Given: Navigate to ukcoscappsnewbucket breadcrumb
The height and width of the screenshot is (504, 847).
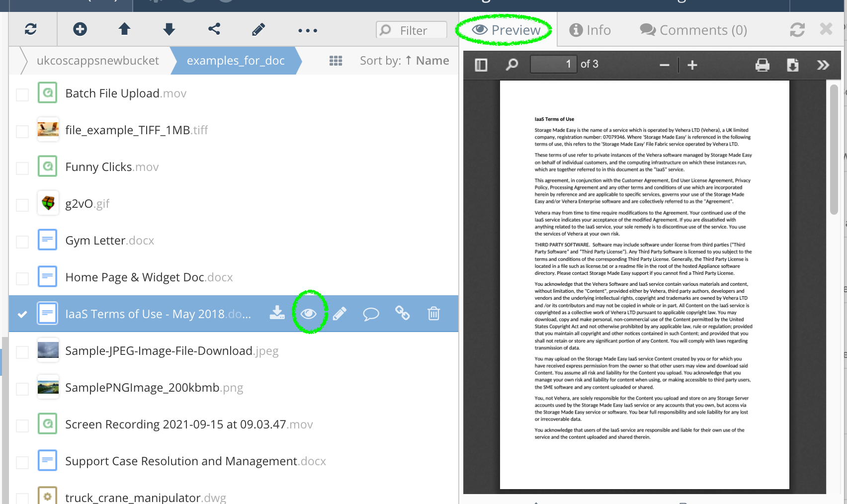Looking at the screenshot, I should click(97, 61).
